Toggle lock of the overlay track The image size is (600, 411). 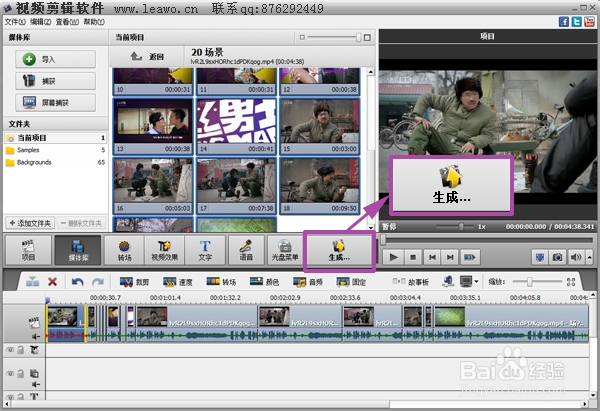tap(20, 373)
